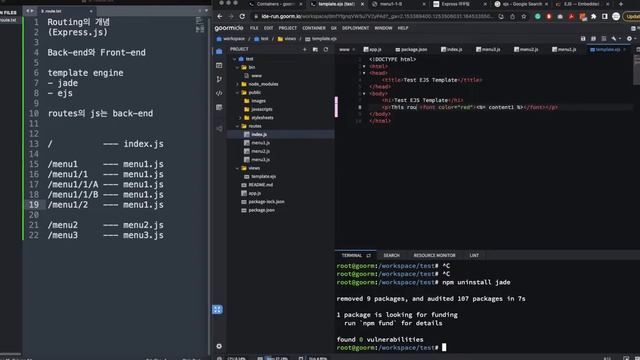Collapse the test root folder
The height and width of the screenshot is (360, 640).
pos(234,59)
